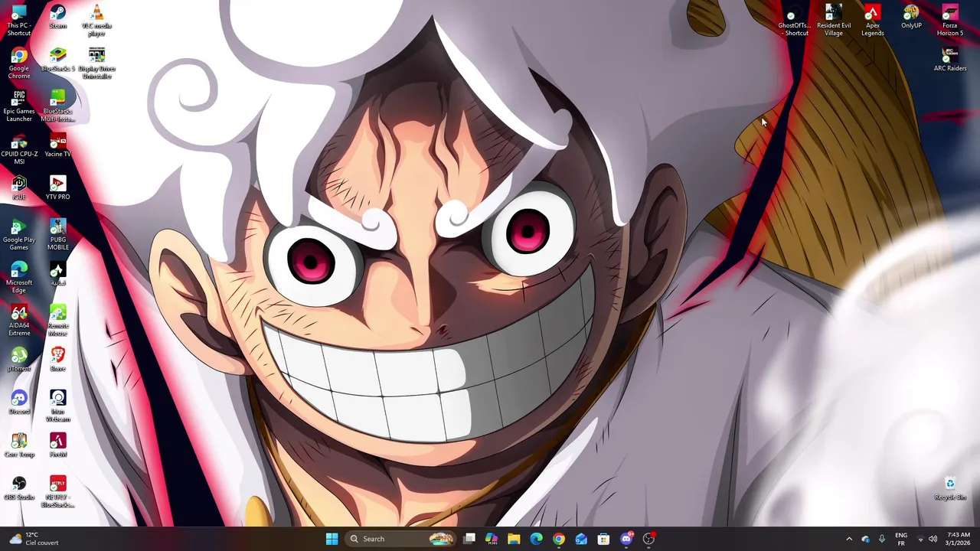Select the OnlyUP desktop icon
The width and height of the screenshot is (980, 551).
[911, 17]
